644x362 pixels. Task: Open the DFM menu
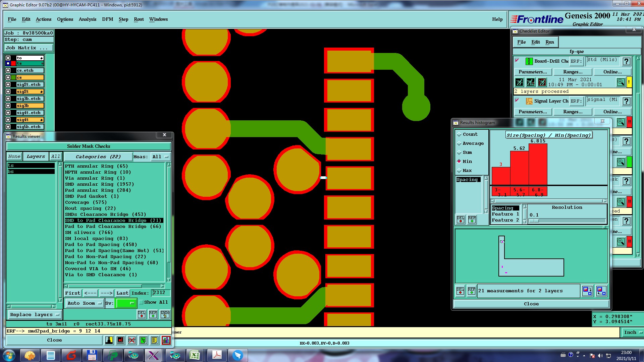pos(107,19)
